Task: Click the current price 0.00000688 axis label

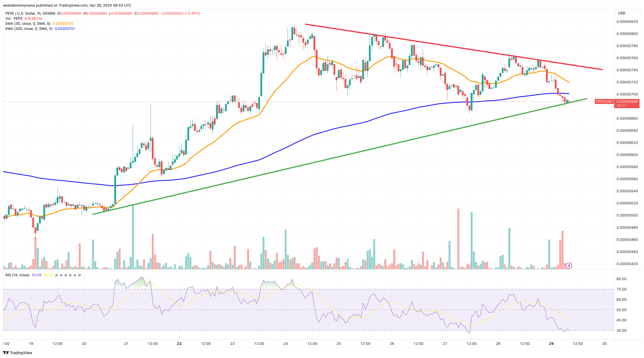Action: click(x=627, y=101)
